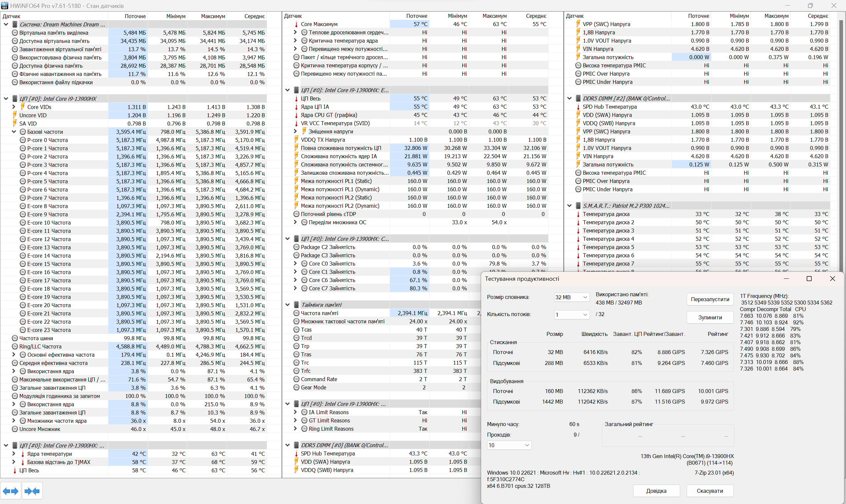Image resolution: width=846 pixels, height=504 pixels.
Task: Click the Core Максимум thermometer icon
Action: tap(296, 24)
